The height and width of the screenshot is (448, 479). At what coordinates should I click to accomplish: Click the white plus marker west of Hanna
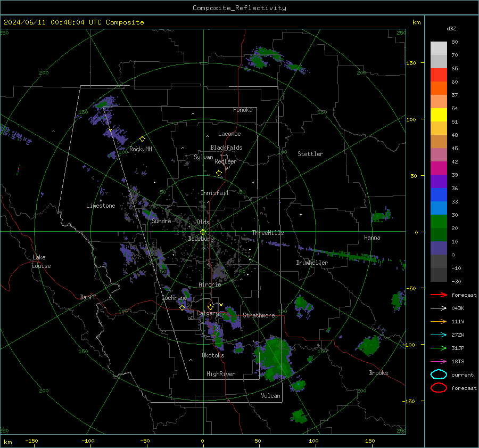tap(301, 214)
